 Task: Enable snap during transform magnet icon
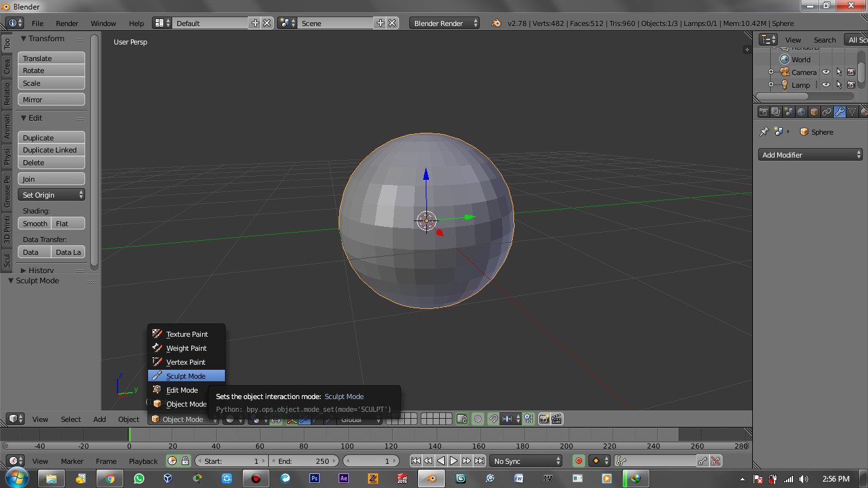[493, 419]
